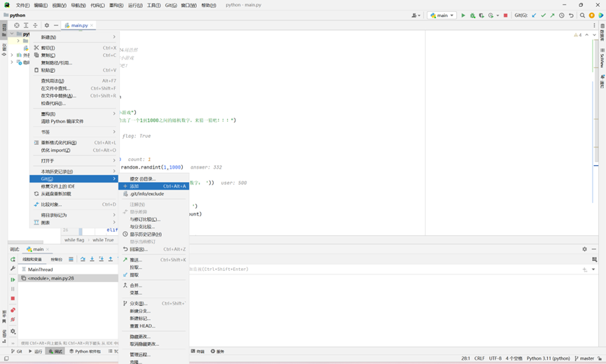Open debug panel settings gear icon
The width and height of the screenshot is (606, 364).
pos(584,249)
